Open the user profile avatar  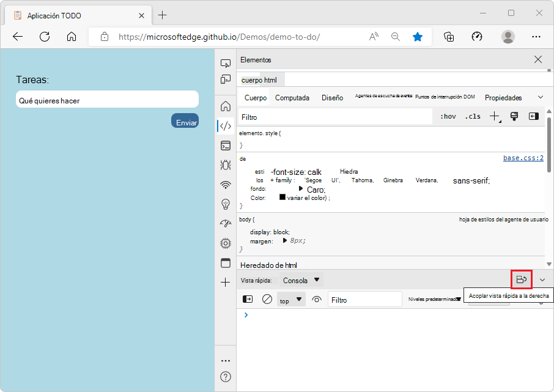pyautogui.click(x=508, y=37)
